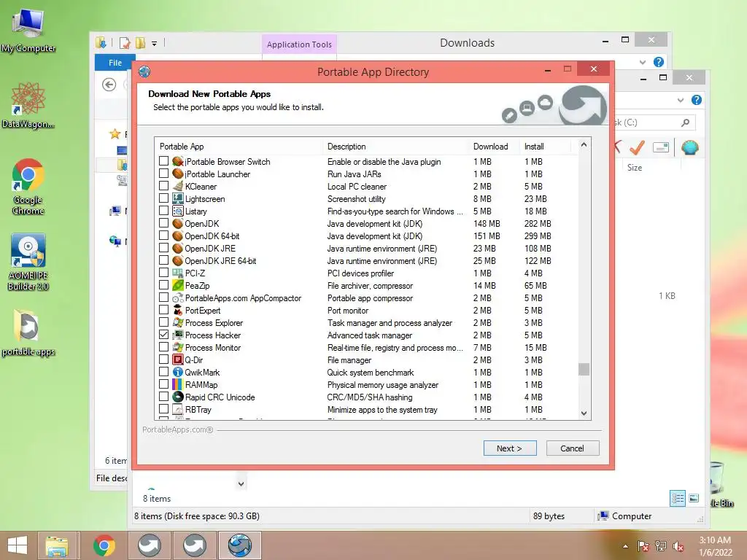This screenshot has height=560, width=747.
Task: Open File Explorer from the taskbar
Action: point(57,545)
